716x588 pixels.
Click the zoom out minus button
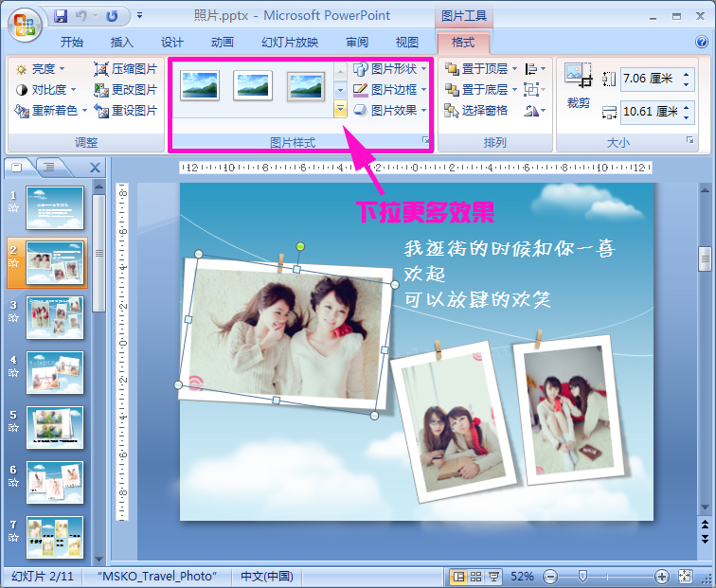coord(551,577)
